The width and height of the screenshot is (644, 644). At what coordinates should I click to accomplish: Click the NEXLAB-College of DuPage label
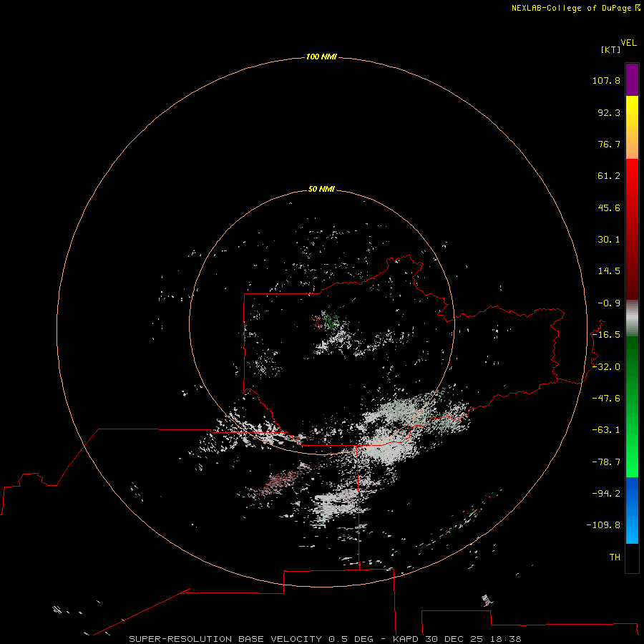(x=571, y=8)
